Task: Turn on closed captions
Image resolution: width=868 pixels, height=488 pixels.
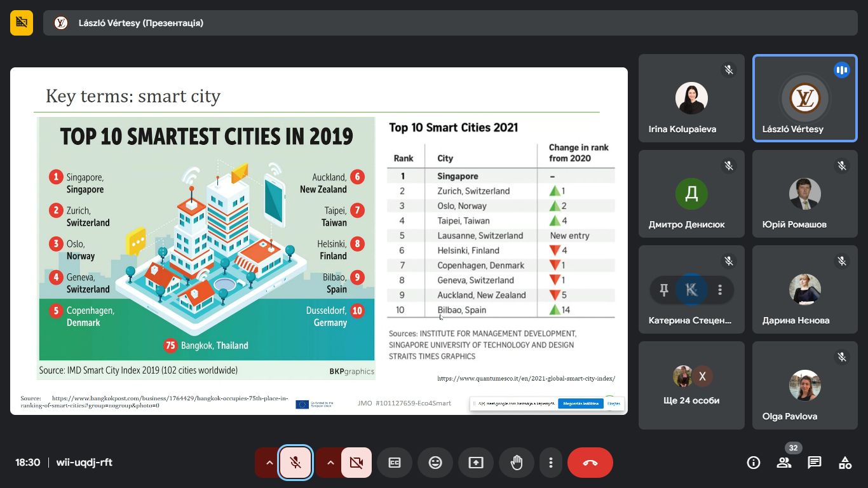Action: click(x=395, y=463)
